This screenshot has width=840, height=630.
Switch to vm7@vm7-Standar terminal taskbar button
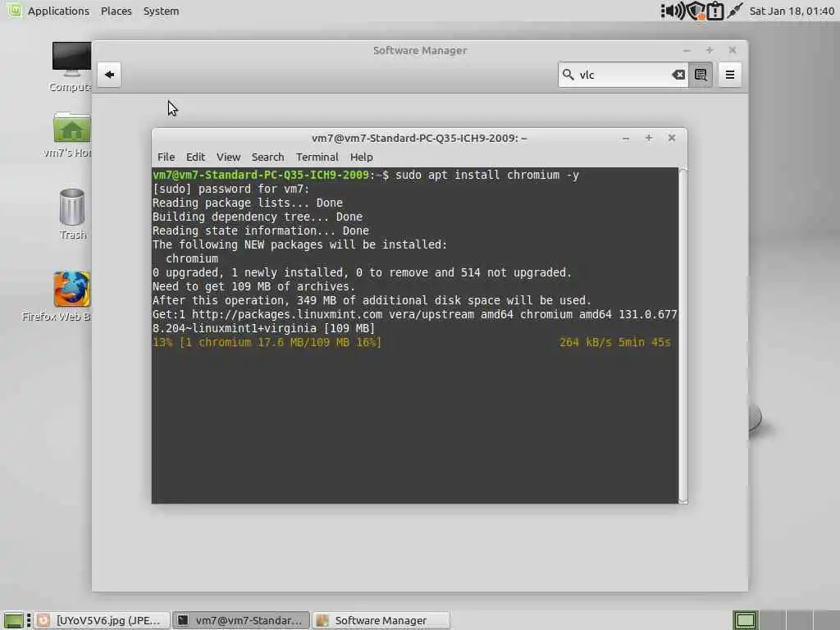(242, 620)
